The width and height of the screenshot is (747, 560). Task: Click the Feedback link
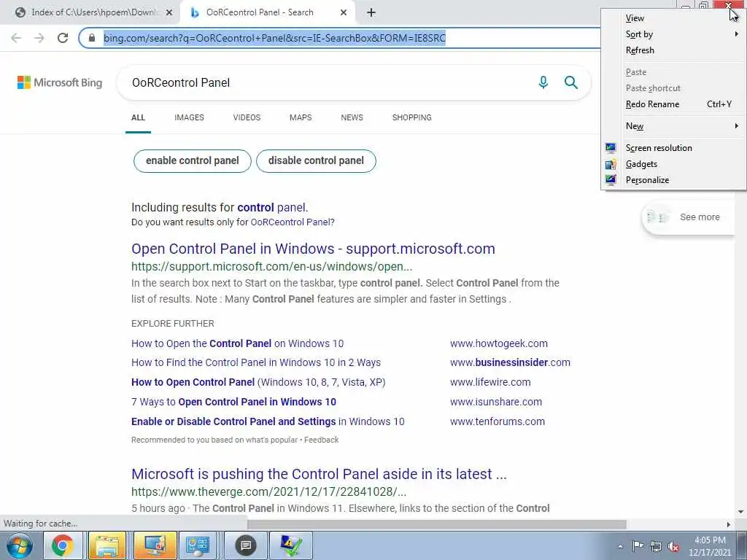click(321, 440)
